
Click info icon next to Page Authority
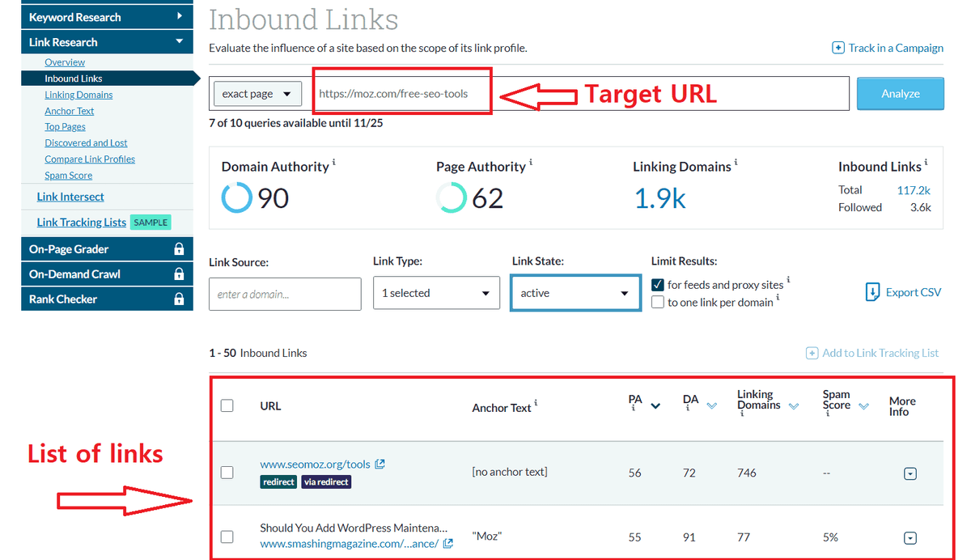[531, 163]
